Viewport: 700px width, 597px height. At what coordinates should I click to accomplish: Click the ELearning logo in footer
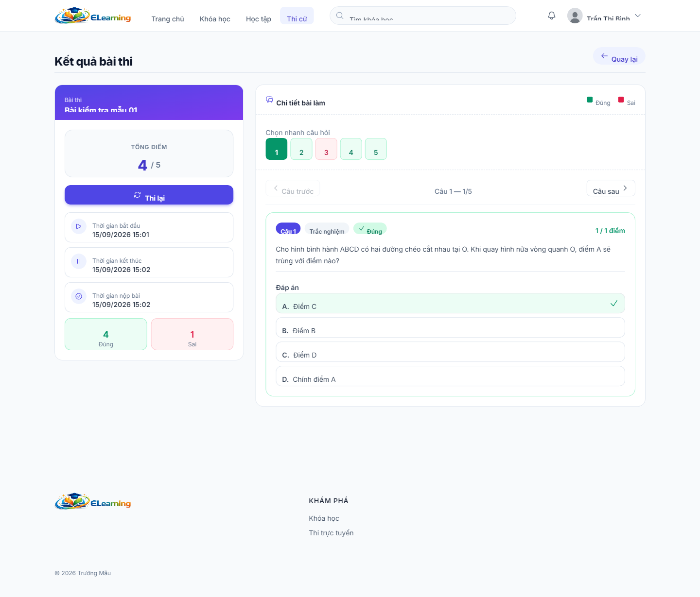(x=93, y=502)
